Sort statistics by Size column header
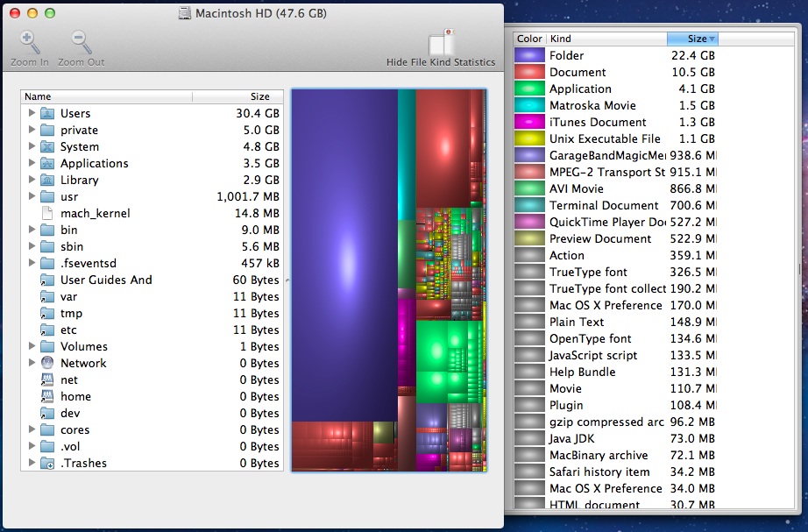 point(692,39)
